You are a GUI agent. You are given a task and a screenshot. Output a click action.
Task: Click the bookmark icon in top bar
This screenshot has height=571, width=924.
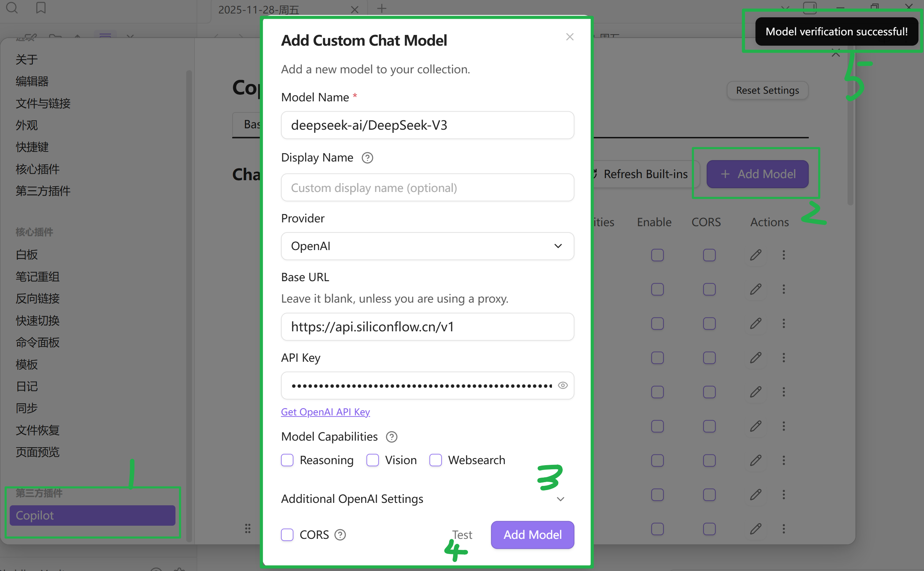point(41,8)
